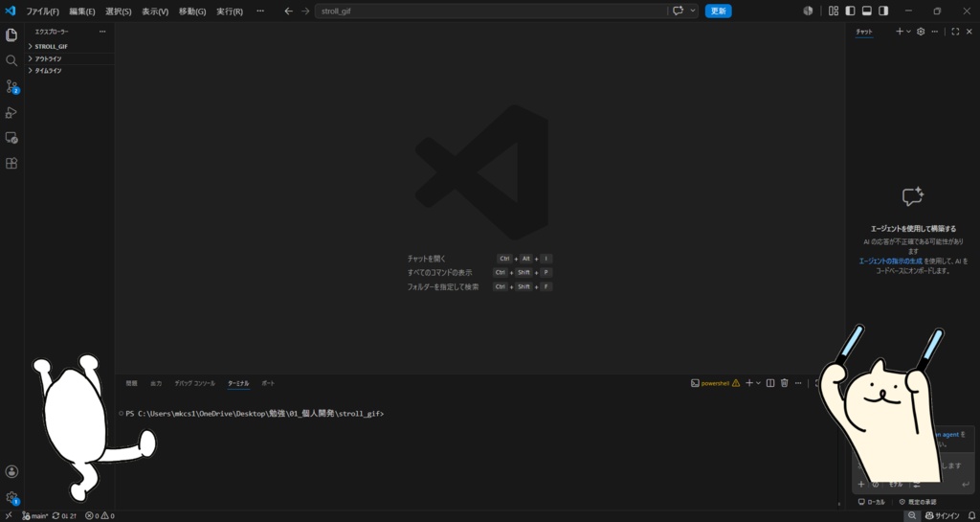The image size is (980, 522).
Task: Go back using the left arrow
Action: pyautogui.click(x=288, y=11)
